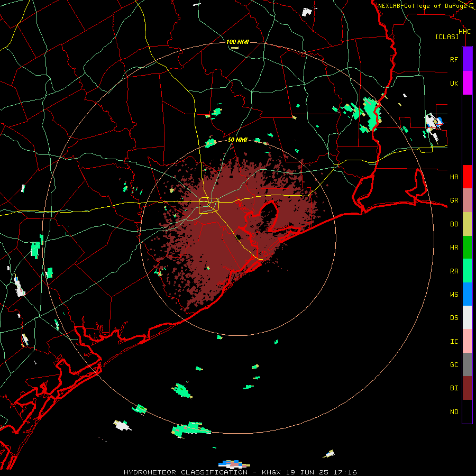Click the yellow BD legend color swatch
Image resolution: width=476 pixels, height=476 pixels.
(467, 224)
